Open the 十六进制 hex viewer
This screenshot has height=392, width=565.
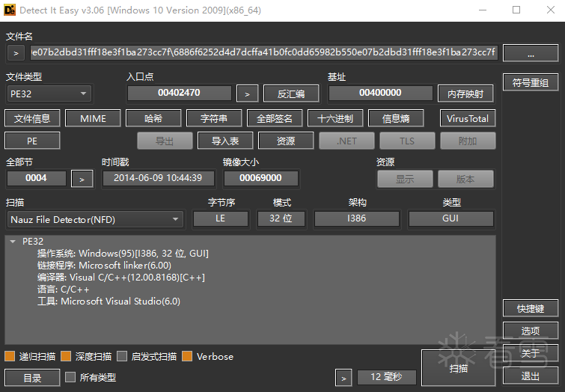click(x=335, y=118)
